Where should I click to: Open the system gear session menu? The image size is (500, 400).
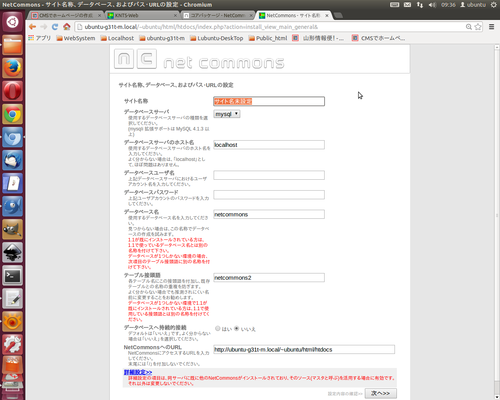click(x=494, y=5)
